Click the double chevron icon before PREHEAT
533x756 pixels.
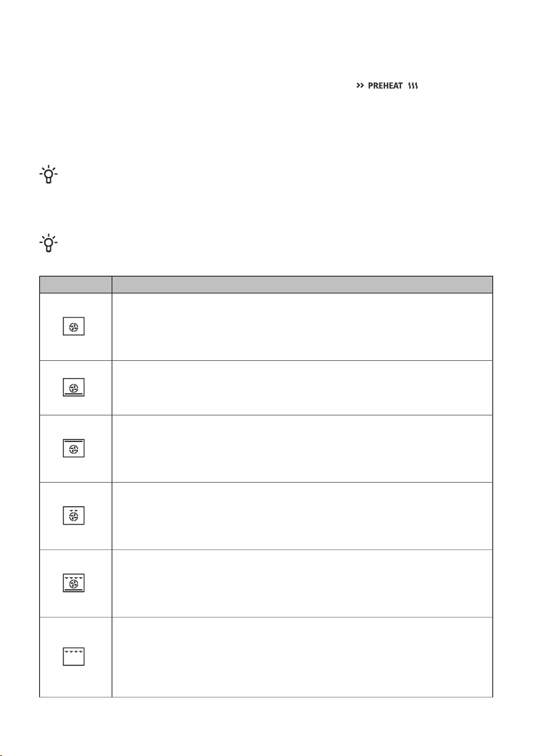tap(360, 86)
